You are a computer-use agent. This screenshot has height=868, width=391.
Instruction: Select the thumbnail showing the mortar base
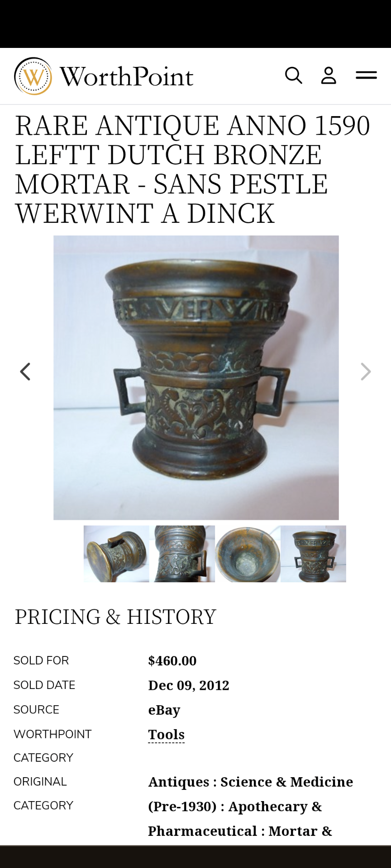116,554
